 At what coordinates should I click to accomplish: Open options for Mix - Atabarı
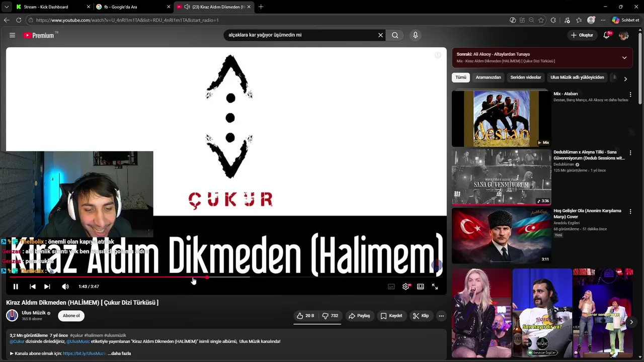pyautogui.click(x=630, y=95)
